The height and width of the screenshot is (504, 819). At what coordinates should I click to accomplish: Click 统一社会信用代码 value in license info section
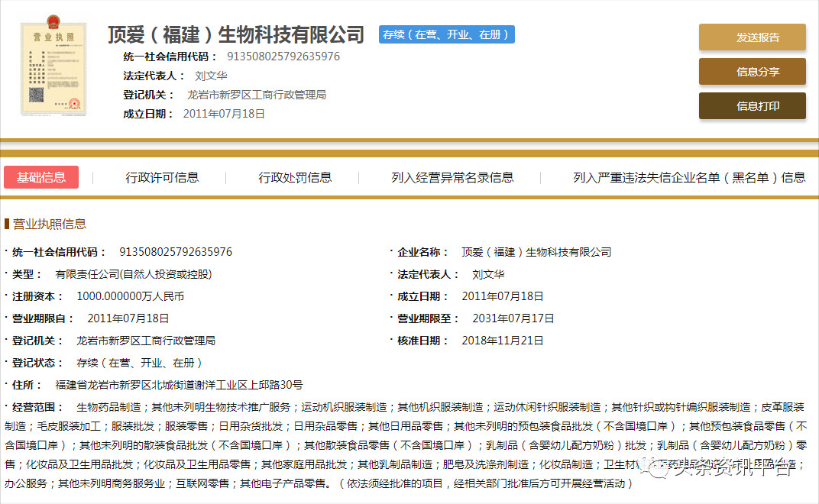tap(176, 252)
